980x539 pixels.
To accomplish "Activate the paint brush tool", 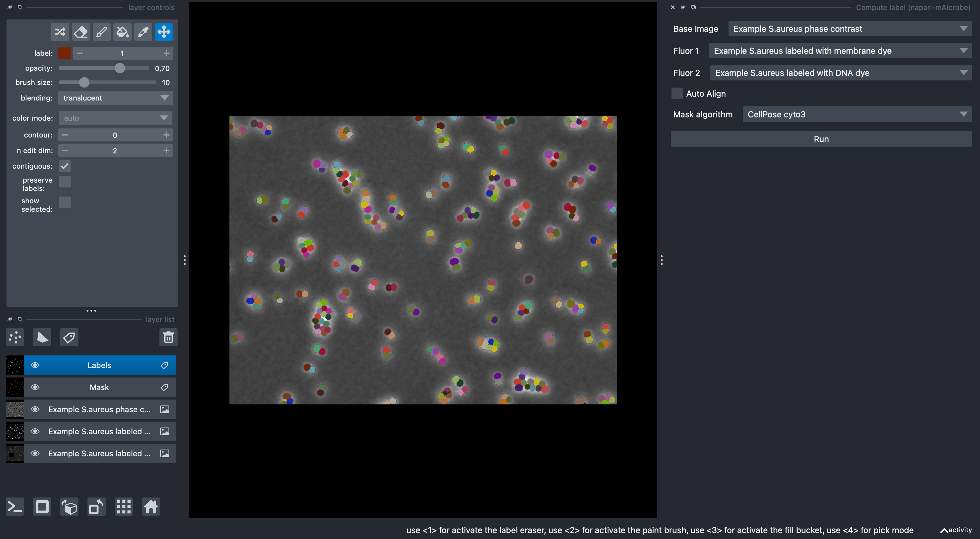I will [x=101, y=32].
